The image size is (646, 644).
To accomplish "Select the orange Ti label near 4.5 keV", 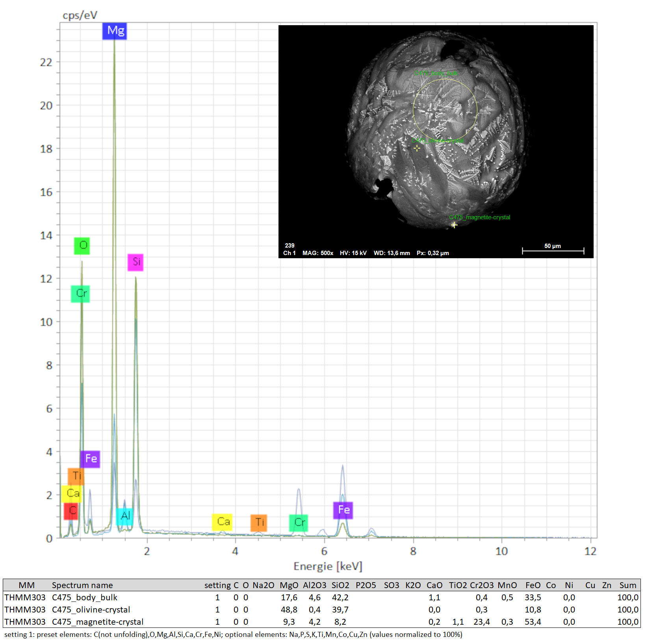I will [259, 522].
